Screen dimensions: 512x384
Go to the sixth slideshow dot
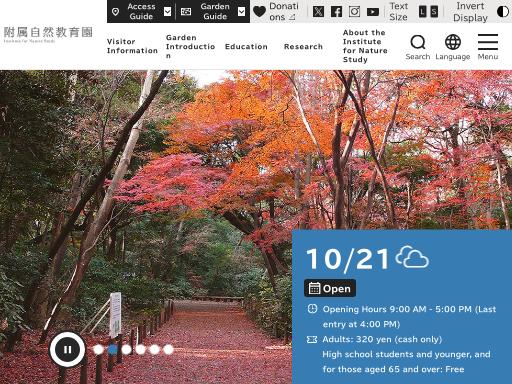168,349
